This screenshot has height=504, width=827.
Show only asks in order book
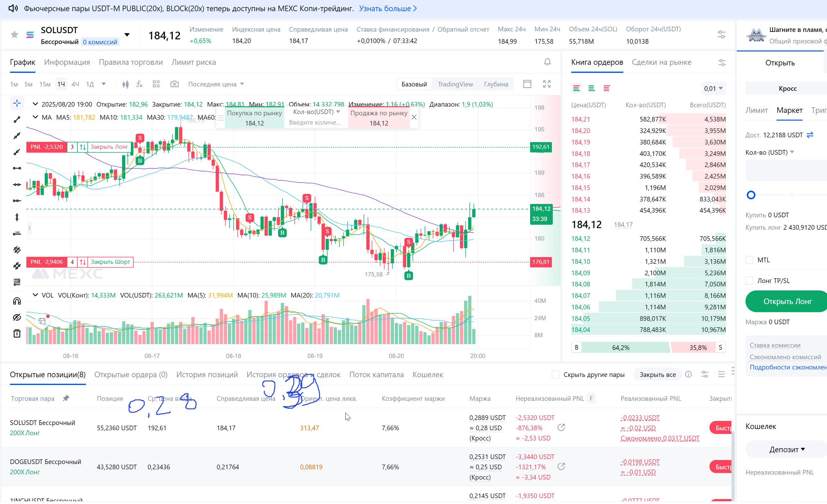[606, 89]
